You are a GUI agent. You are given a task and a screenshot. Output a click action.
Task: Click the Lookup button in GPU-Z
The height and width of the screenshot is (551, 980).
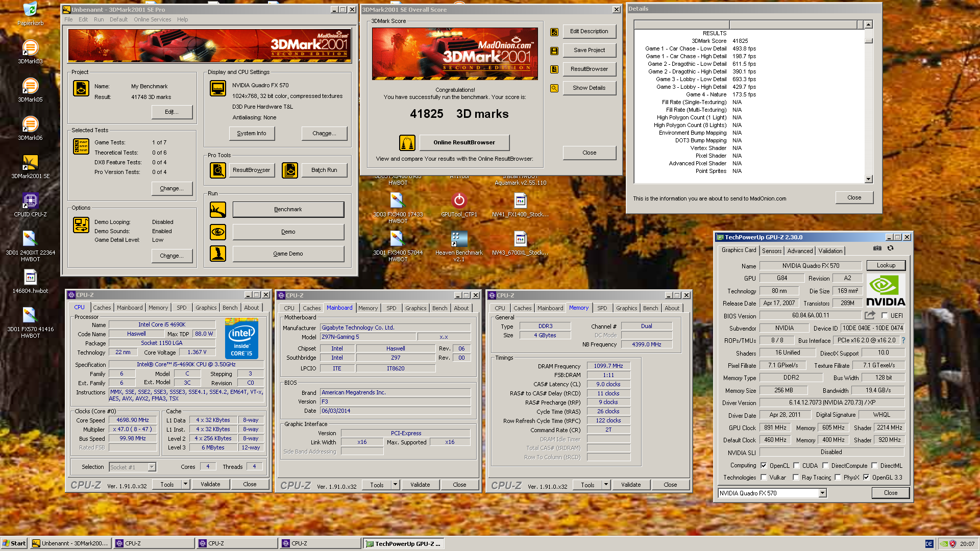pyautogui.click(x=886, y=265)
